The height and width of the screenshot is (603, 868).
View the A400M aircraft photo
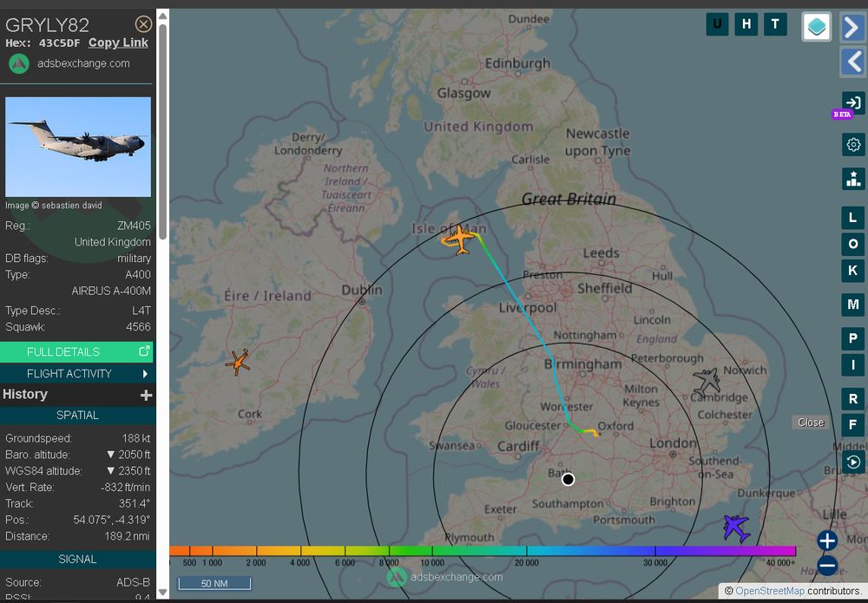point(78,147)
